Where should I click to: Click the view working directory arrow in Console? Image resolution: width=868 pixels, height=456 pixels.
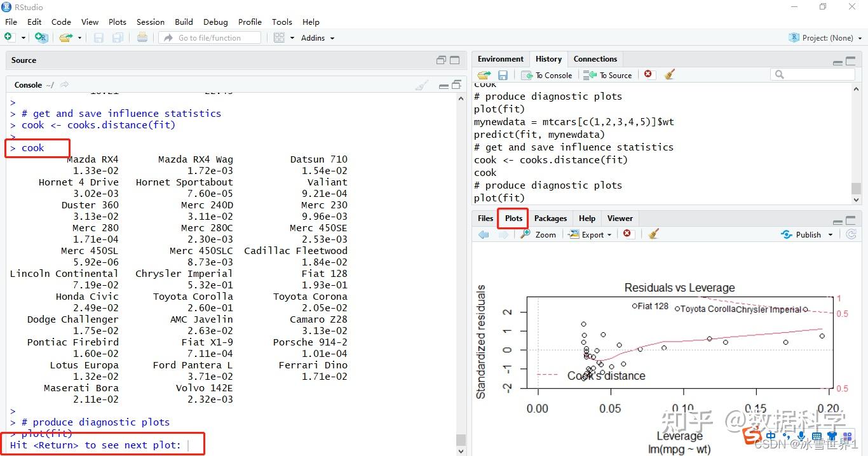pyautogui.click(x=64, y=84)
